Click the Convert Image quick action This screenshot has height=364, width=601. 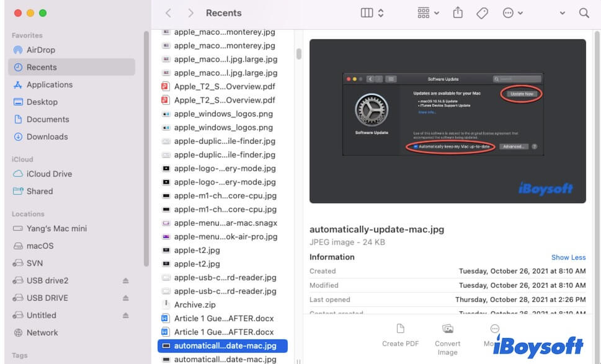(447, 339)
